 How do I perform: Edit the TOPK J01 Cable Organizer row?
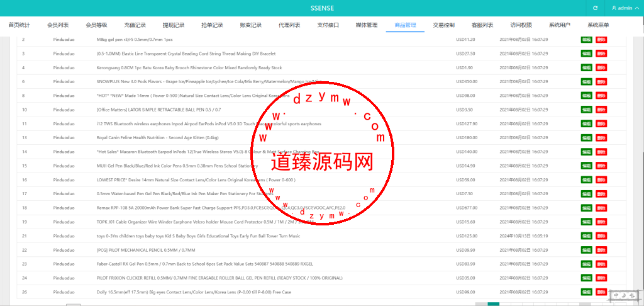pos(587,222)
